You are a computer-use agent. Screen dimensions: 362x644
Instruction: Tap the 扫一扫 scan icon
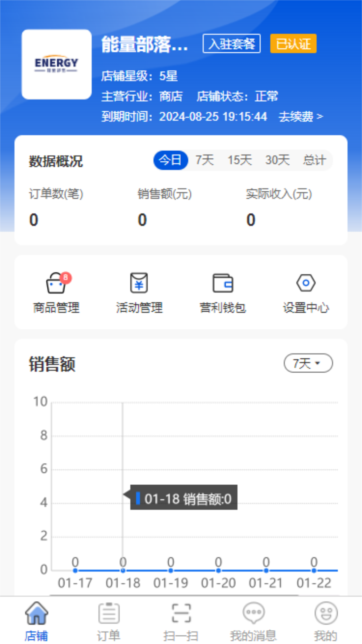[181, 613]
